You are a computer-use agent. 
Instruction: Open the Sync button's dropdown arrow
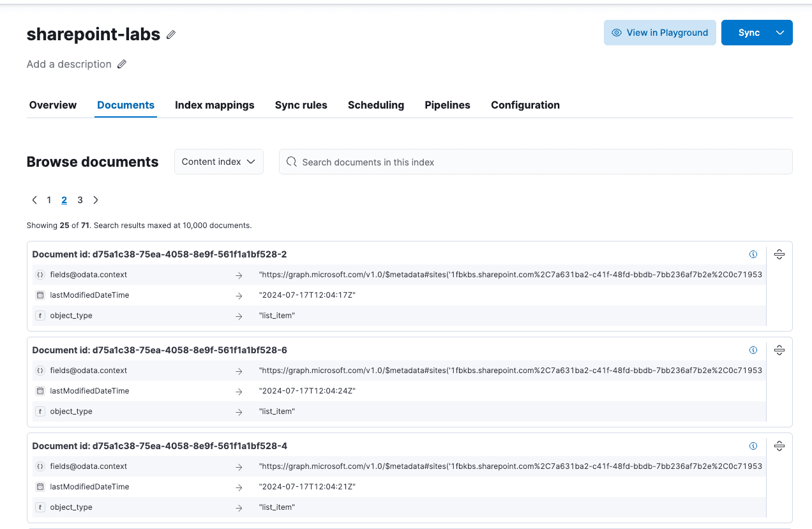click(781, 32)
